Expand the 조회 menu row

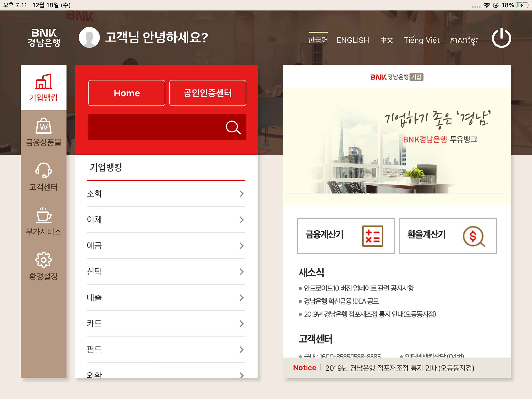pos(166,194)
